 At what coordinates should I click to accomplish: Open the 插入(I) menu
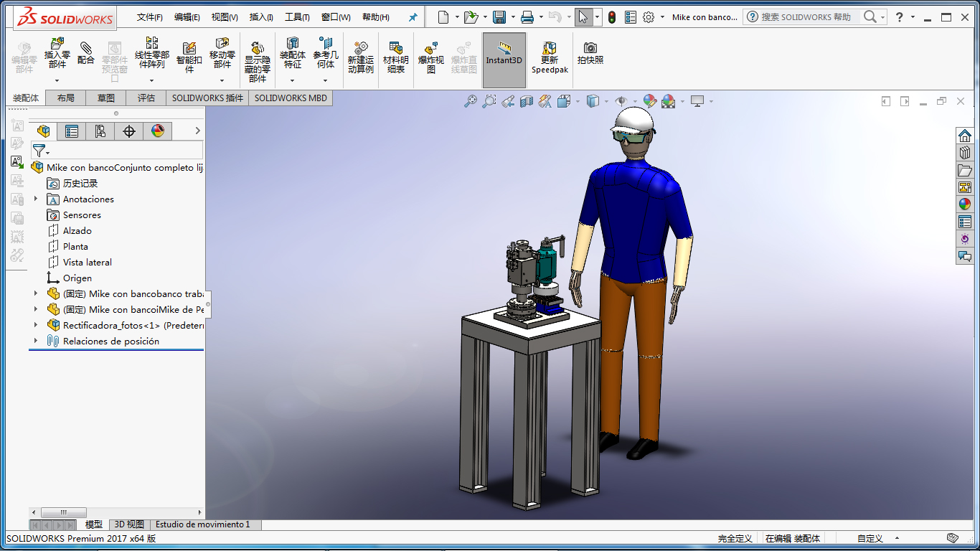[262, 17]
